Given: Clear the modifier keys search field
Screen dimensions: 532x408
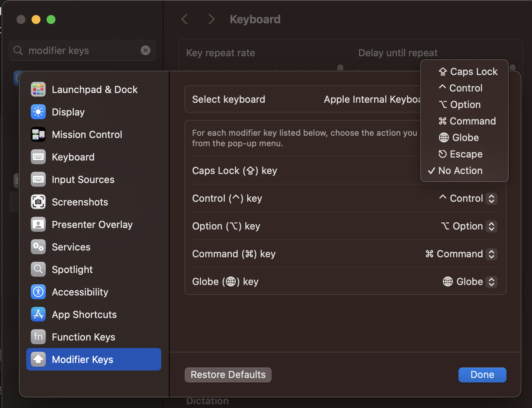Looking at the screenshot, I should coord(146,50).
